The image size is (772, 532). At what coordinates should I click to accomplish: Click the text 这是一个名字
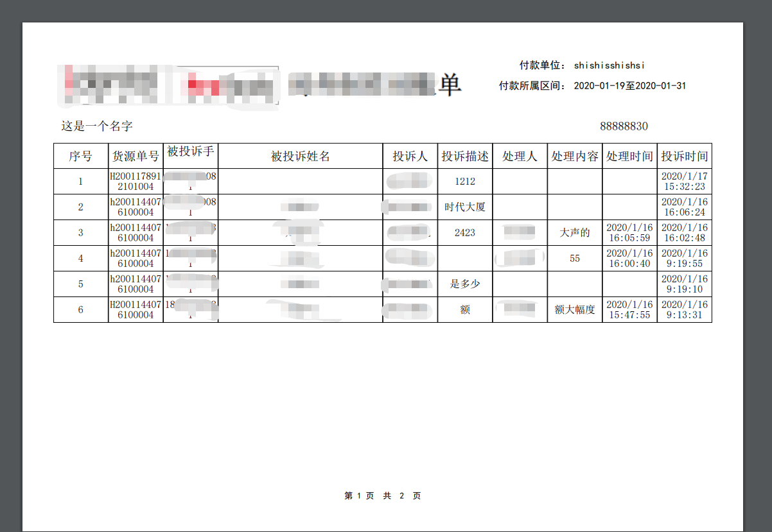point(97,126)
